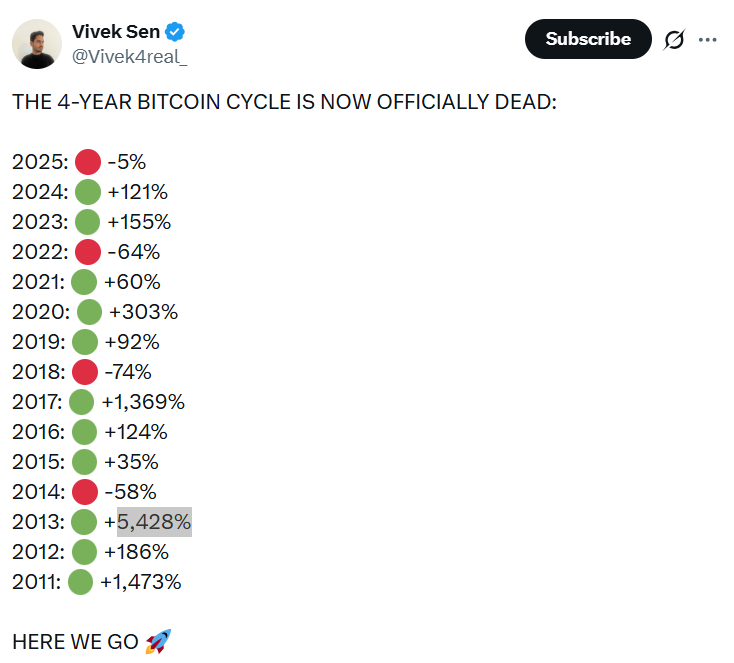Click the red circle beside 2025
This screenshot has width=734, height=663.
pyautogui.click(x=88, y=162)
